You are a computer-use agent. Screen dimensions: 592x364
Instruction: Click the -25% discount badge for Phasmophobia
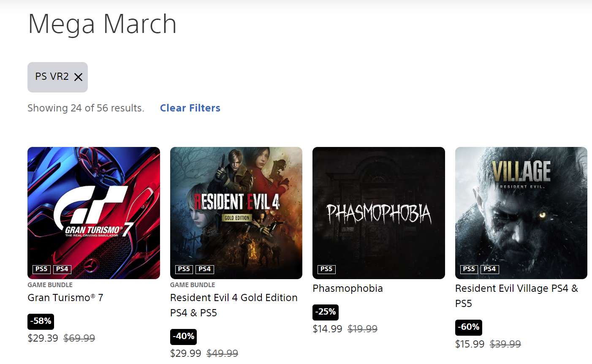click(x=326, y=312)
